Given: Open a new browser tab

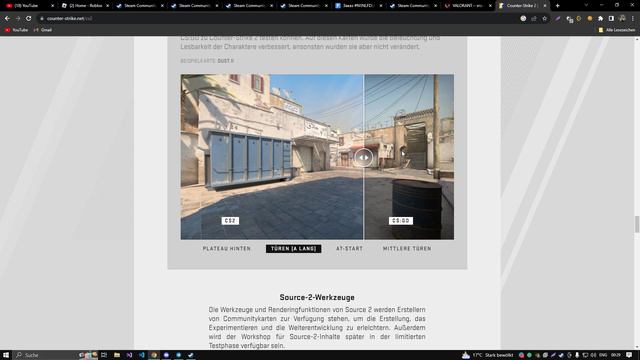Looking at the screenshot, I should click(x=558, y=6).
